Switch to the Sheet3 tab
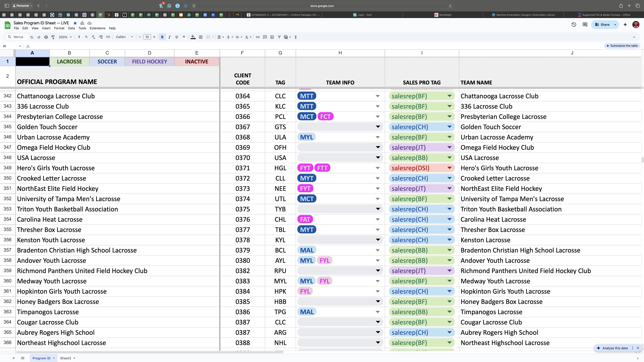Image resolution: width=644 pixels, height=362 pixels. click(66, 358)
